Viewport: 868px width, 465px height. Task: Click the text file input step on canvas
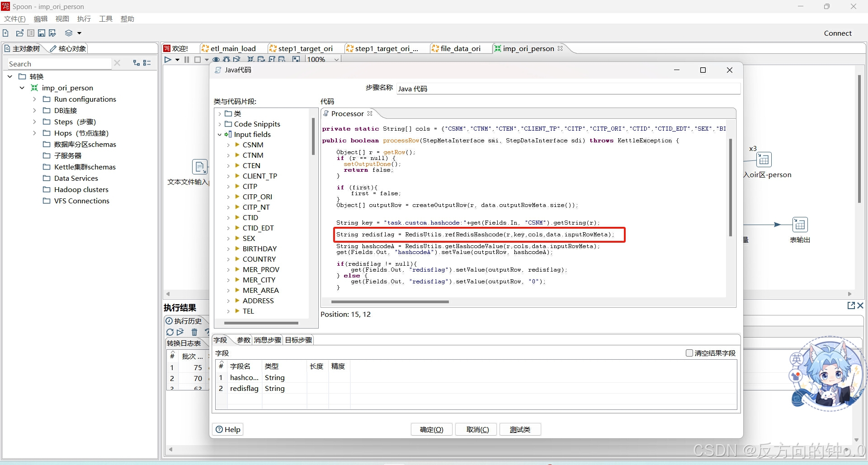199,167
